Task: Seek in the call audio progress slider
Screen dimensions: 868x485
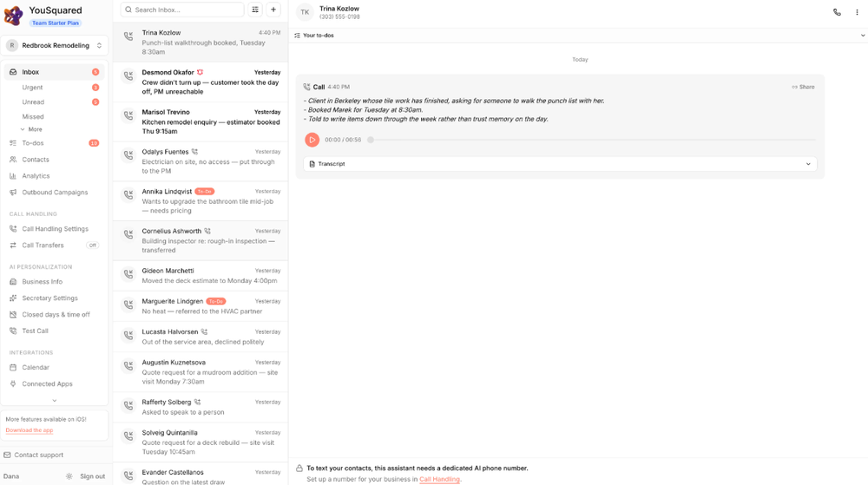Action: [592, 140]
